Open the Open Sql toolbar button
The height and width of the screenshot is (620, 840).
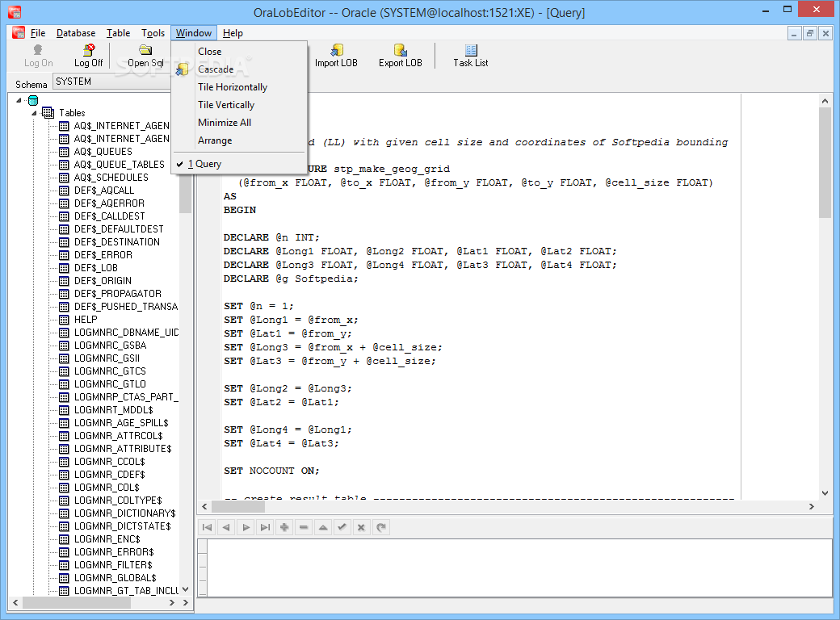click(x=145, y=56)
